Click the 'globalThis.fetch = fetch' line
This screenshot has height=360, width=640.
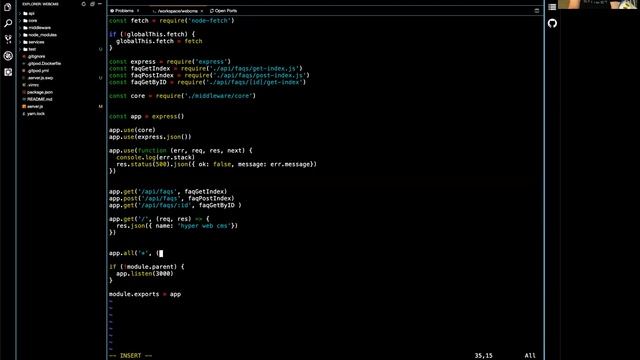tap(159, 41)
